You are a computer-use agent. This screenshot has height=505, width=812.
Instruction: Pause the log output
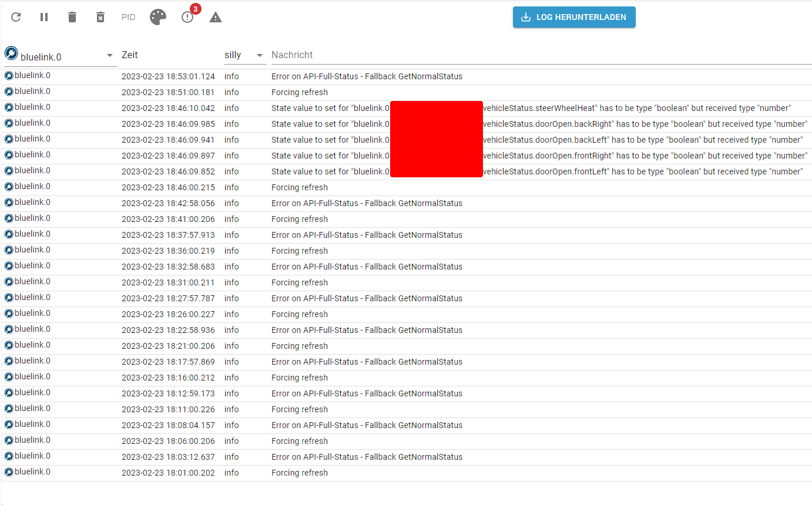tap(44, 17)
